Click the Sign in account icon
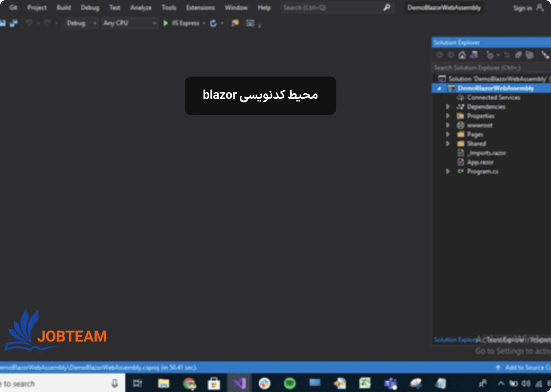 coord(540,8)
